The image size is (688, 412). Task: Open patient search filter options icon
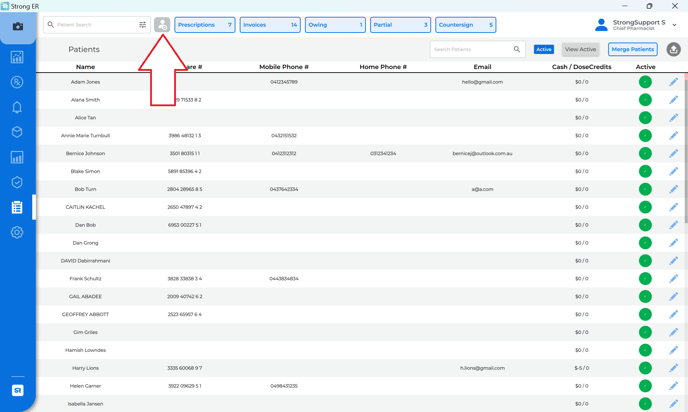tap(143, 25)
